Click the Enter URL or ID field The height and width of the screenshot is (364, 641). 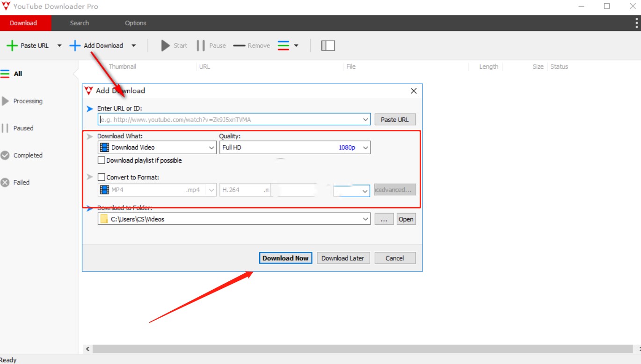(x=229, y=120)
